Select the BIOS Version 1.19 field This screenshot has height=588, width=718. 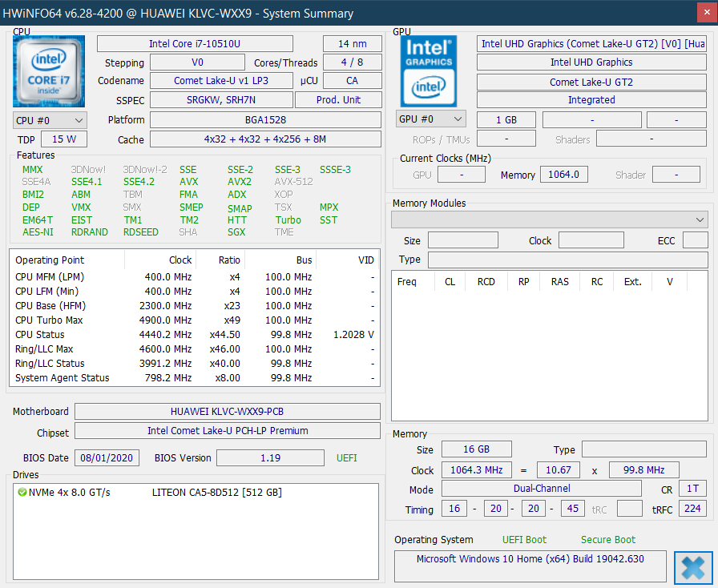click(270, 458)
